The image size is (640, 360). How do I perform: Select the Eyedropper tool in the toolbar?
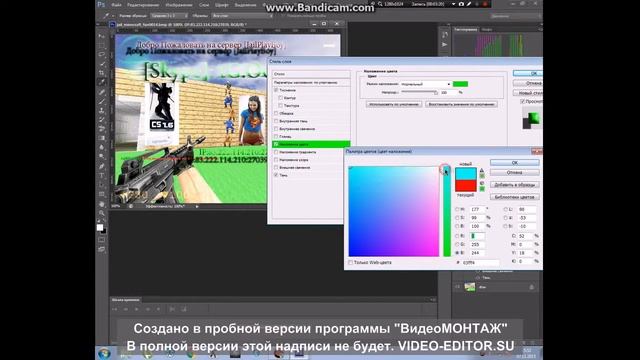[x=101, y=82]
